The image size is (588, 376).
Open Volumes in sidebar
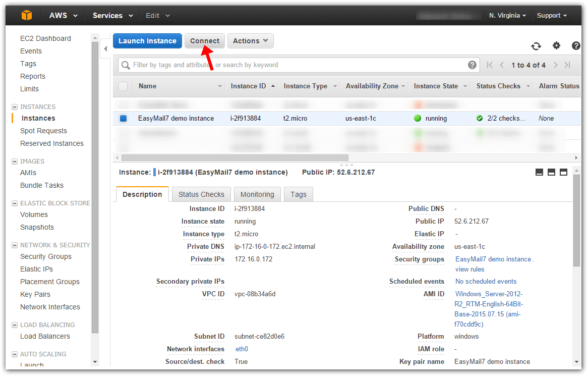(x=34, y=214)
